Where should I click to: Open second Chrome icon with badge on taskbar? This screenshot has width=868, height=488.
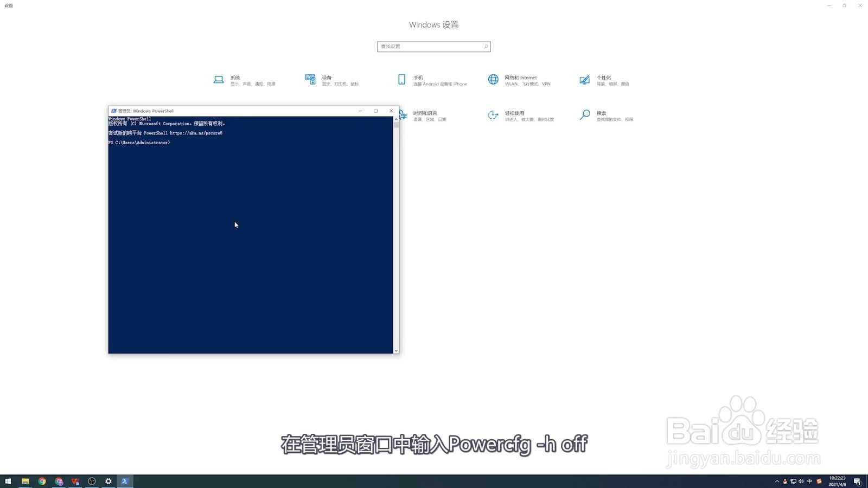[59, 481]
